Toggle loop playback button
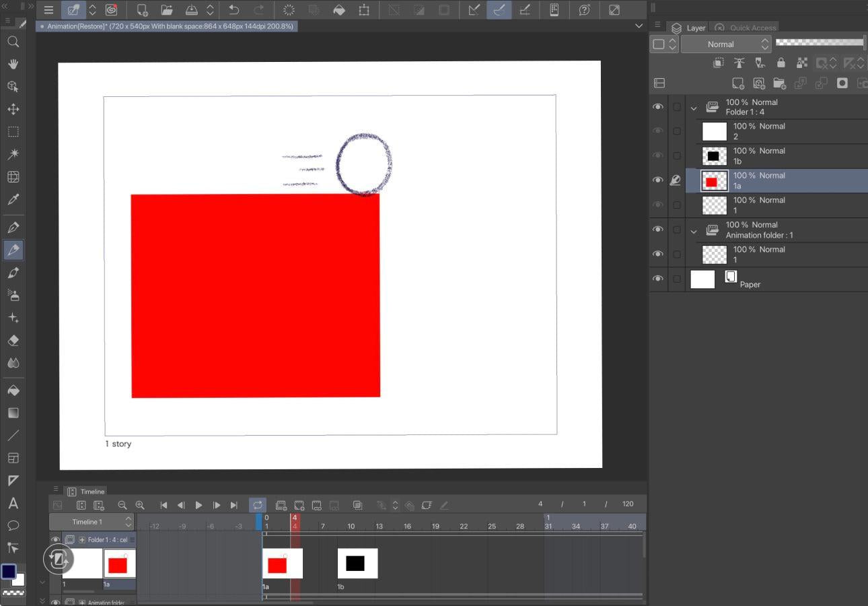This screenshot has width=868, height=606. 258,505
